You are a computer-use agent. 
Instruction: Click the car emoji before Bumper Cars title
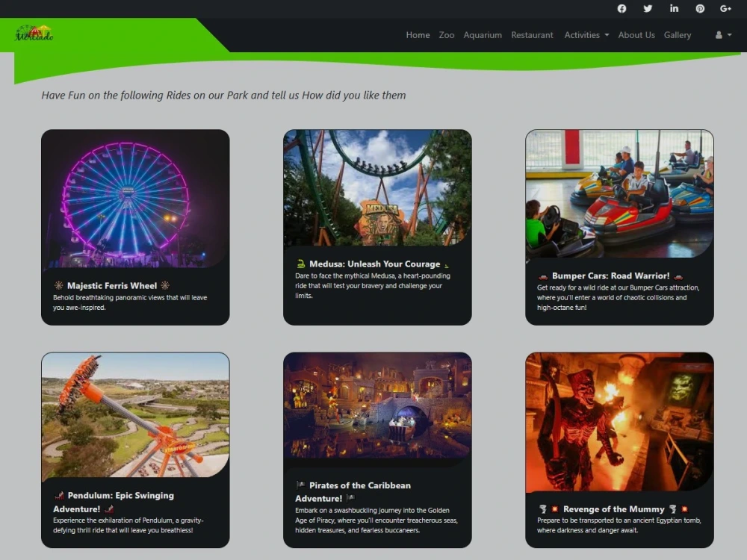[542, 276]
